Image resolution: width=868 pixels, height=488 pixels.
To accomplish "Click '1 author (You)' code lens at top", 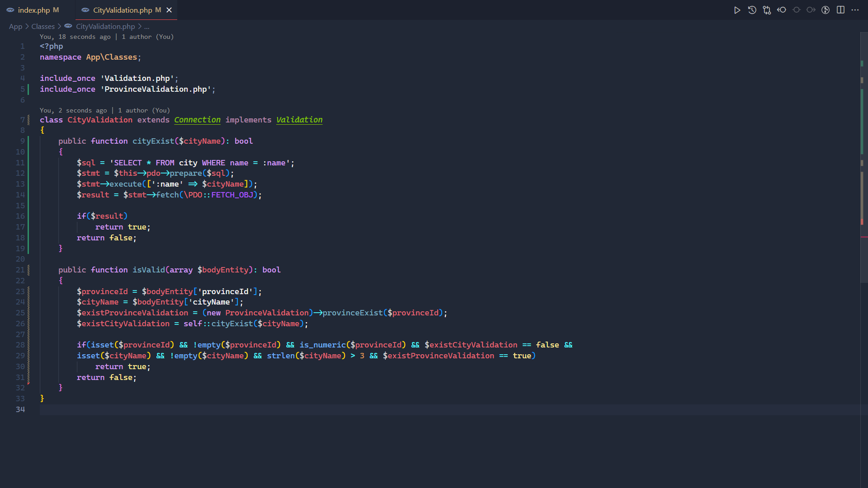I will coord(147,37).
